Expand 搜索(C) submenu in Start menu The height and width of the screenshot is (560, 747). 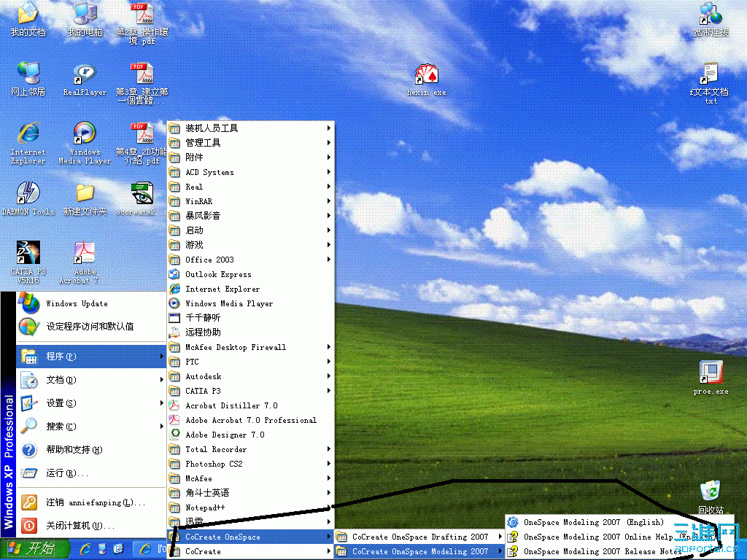point(91,426)
